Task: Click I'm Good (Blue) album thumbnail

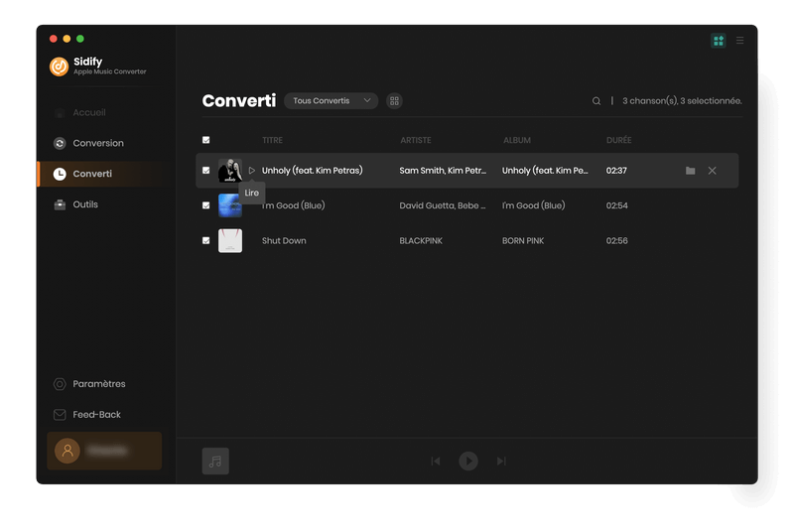Action: 230,205
